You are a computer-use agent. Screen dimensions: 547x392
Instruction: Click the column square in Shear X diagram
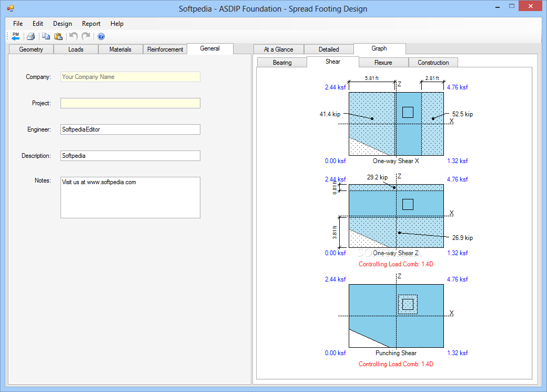point(408,113)
